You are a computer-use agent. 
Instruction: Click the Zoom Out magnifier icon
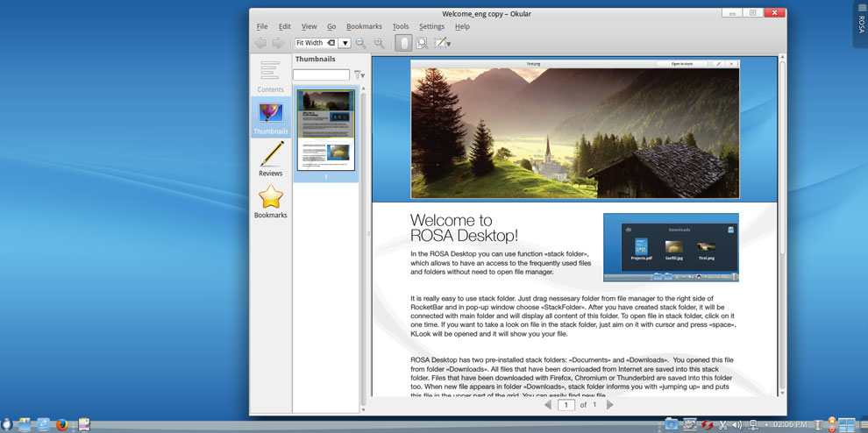361,43
